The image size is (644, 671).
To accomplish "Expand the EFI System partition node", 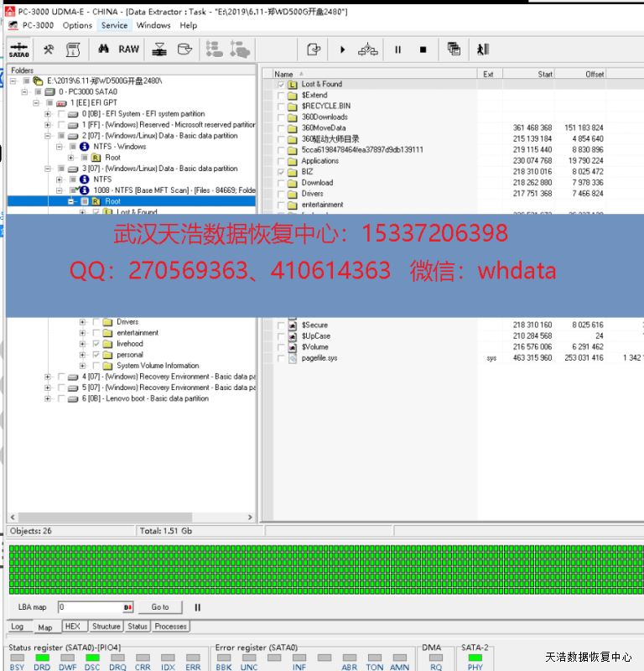I will [48, 114].
